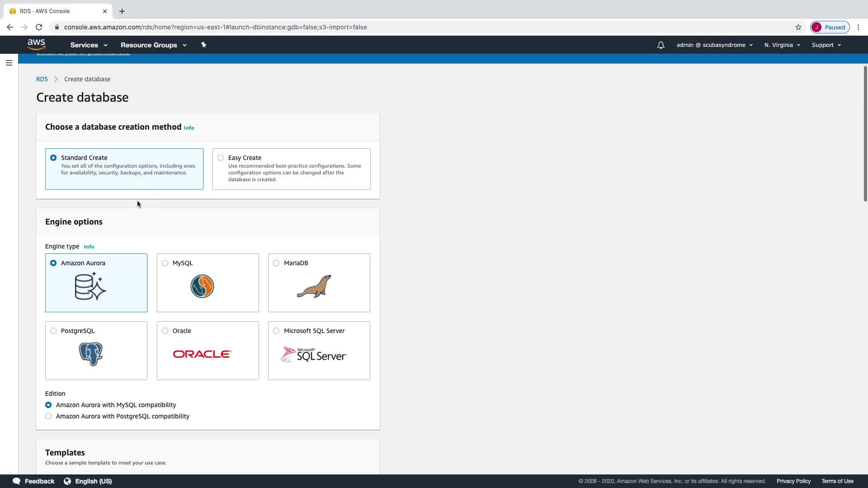Click the AWS logo home icon
This screenshot has width=868, height=488.
(x=36, y=44)
